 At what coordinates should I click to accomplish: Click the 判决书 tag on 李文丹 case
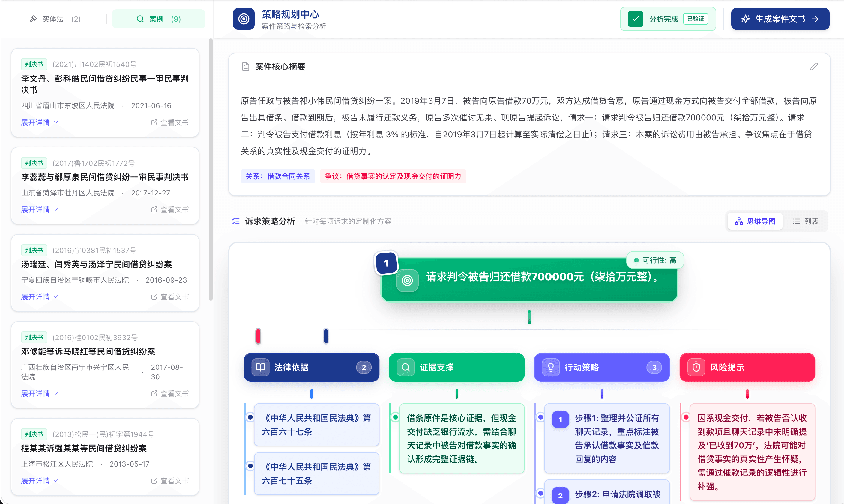[x=34, y=64]
